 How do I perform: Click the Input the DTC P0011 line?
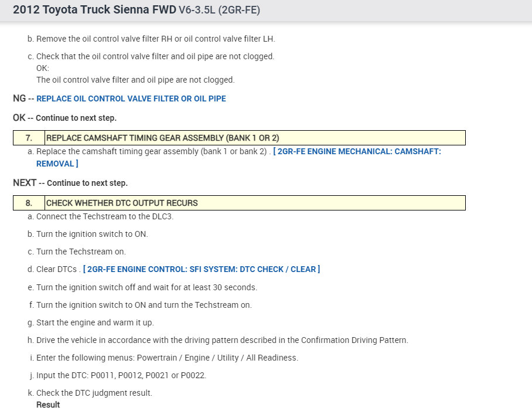click(x=121, y=375)
